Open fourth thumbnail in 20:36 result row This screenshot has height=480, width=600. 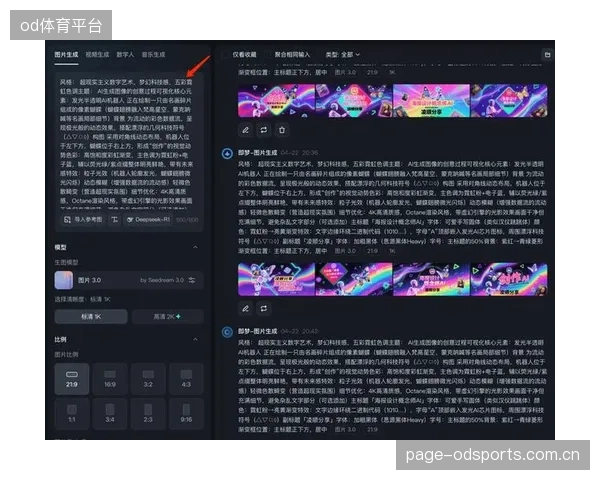pyautogui.click(x=509, y=279)
